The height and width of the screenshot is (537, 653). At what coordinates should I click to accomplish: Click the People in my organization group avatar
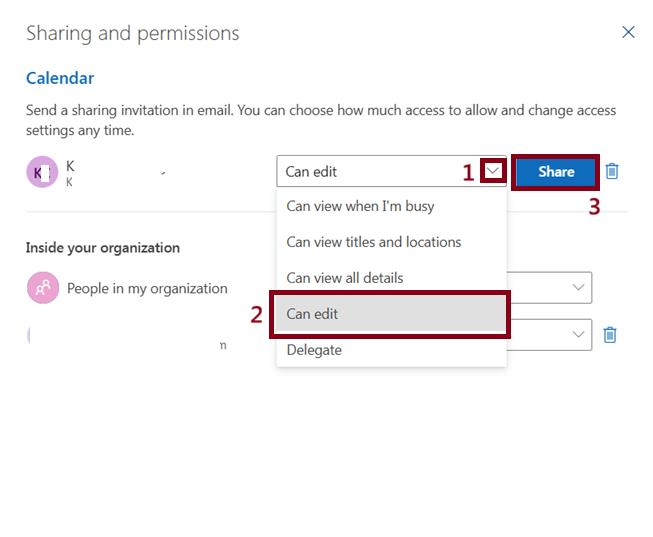coord(43,287)
